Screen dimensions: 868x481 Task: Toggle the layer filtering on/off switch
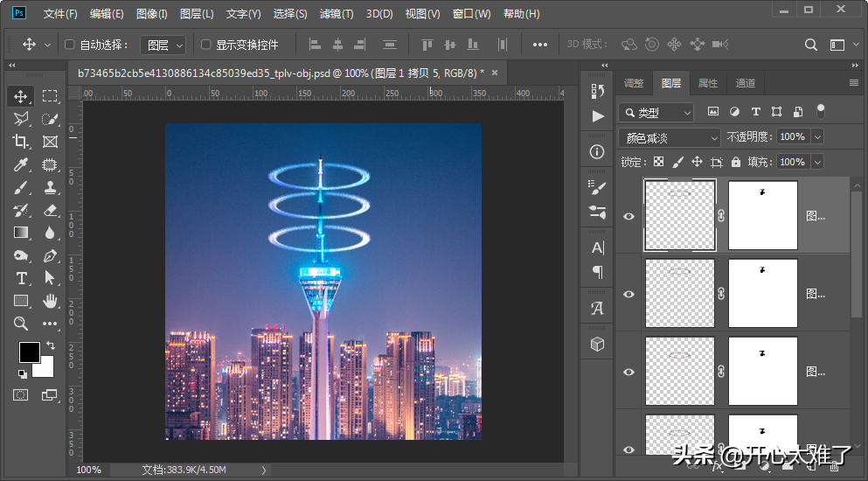tap(821, 111)
